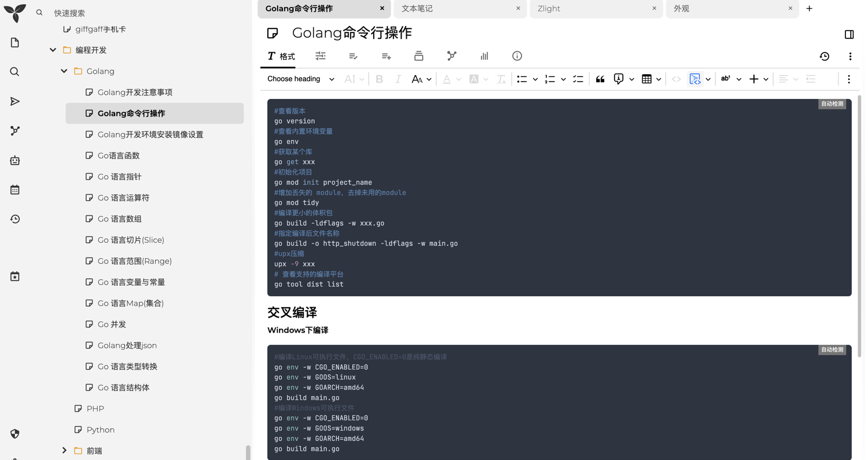Toggle bold formatting

(x=380, y=79)
